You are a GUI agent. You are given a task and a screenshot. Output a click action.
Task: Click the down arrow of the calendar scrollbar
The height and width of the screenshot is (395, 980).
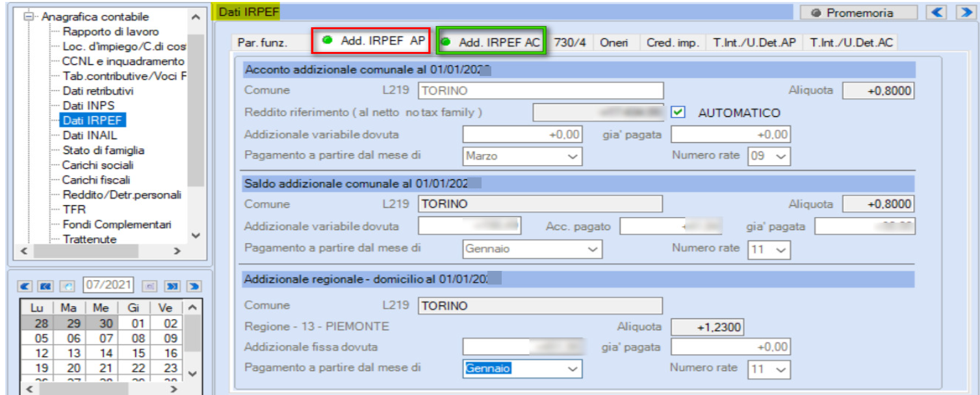(x=192, y=373)
